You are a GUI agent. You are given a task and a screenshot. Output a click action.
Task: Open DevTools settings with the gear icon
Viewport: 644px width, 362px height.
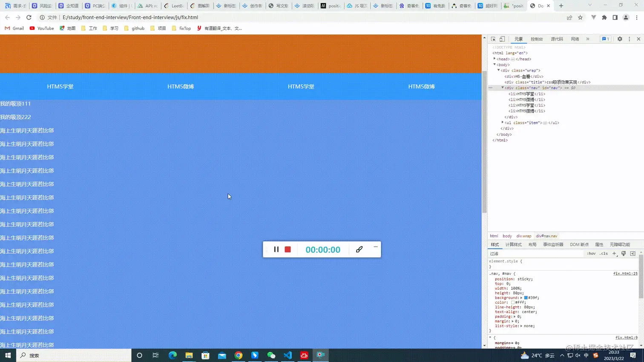(x=620, y=39)
